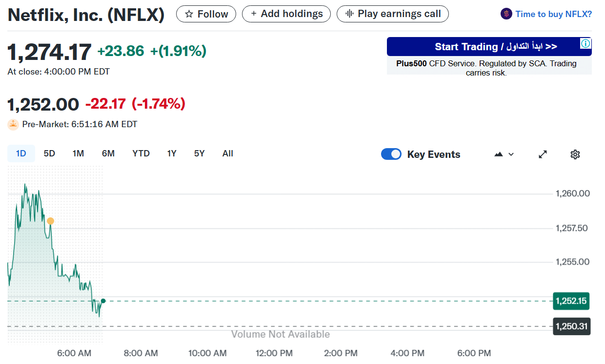
Task: Open chart settings gear
Action: pyautogui.click(x=575, y=154)
